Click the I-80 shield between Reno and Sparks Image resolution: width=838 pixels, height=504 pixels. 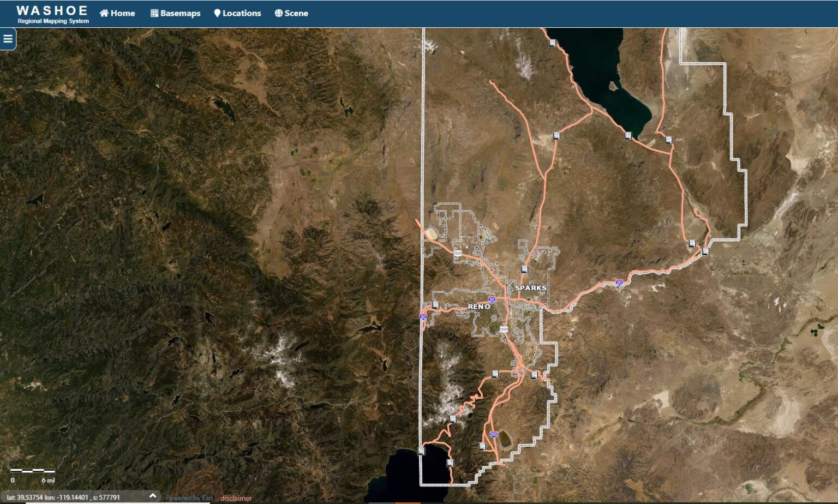(492, 299)
